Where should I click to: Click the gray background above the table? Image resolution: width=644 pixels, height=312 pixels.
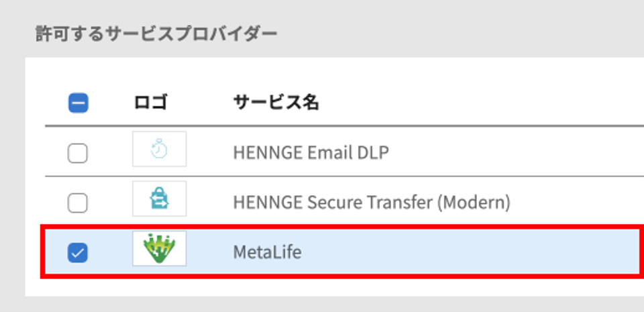[451, 33]
